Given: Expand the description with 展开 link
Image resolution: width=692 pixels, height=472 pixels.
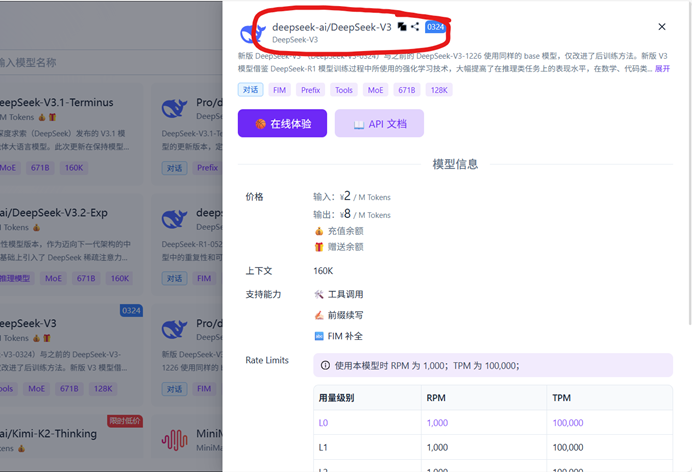Looking at the screenshot, I should (x=662, y=68).
